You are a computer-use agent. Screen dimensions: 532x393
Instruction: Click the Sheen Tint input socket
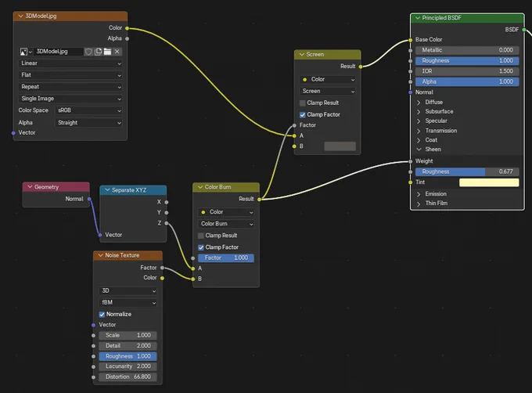pos(410,182)
